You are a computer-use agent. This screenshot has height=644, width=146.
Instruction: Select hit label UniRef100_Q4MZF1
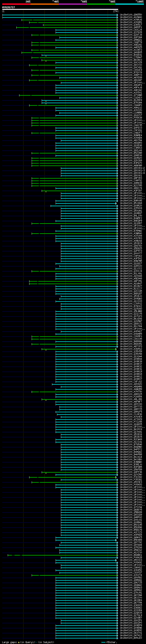(131, 27)
